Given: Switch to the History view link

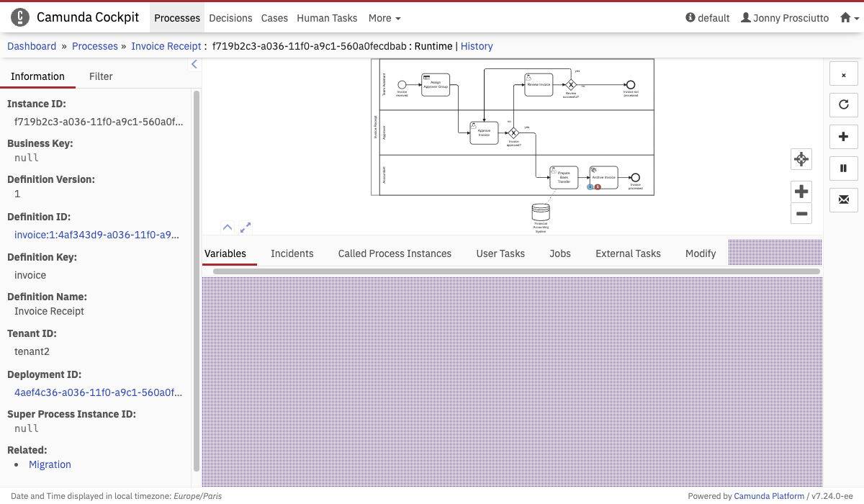Looking at the screenshot, I should [x=477, y=46].
